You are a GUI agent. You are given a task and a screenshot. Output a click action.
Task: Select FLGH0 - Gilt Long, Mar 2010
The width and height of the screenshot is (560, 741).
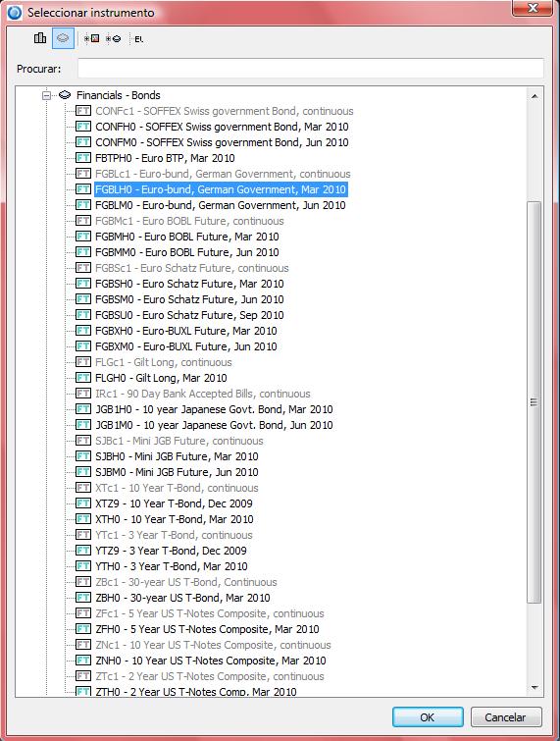tap(162, 378)
